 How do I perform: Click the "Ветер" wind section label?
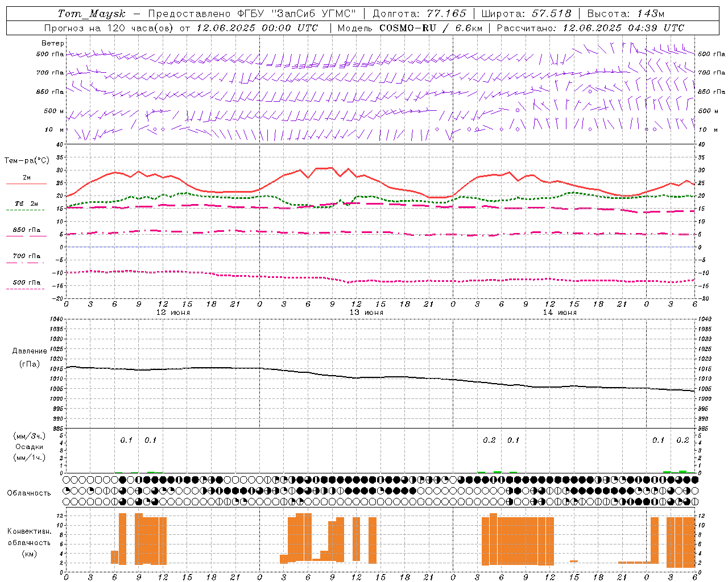(53, 43)
